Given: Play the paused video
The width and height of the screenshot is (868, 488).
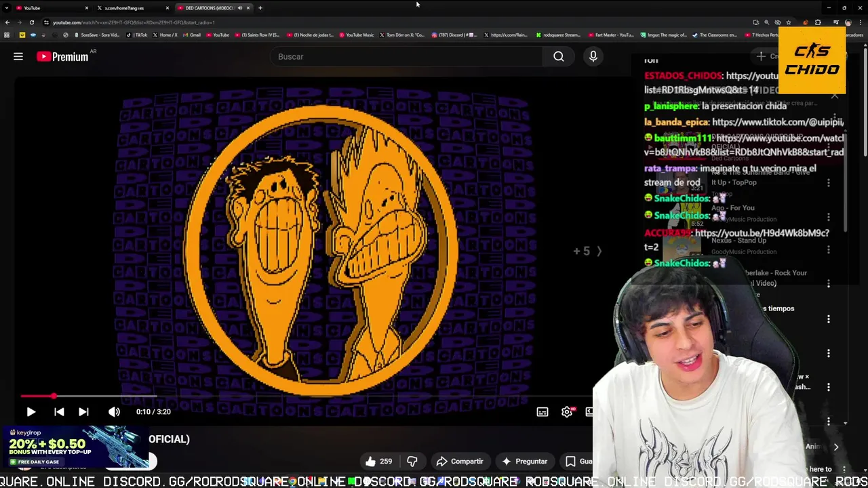Looking at the screenshot, I should coord(31,411).
